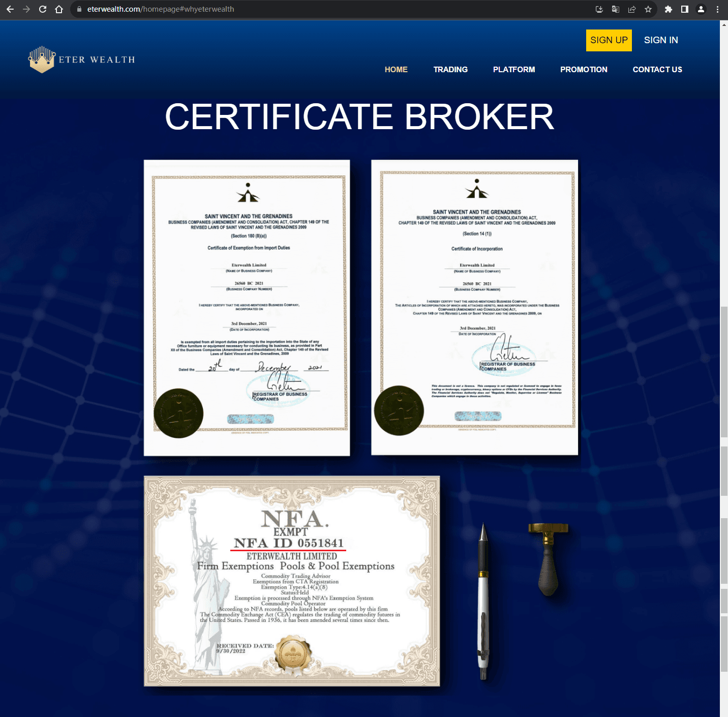The image size is (728, 717).
Task: Open the Certificate of Incorporation image
Action: click(x=475, y=308)
